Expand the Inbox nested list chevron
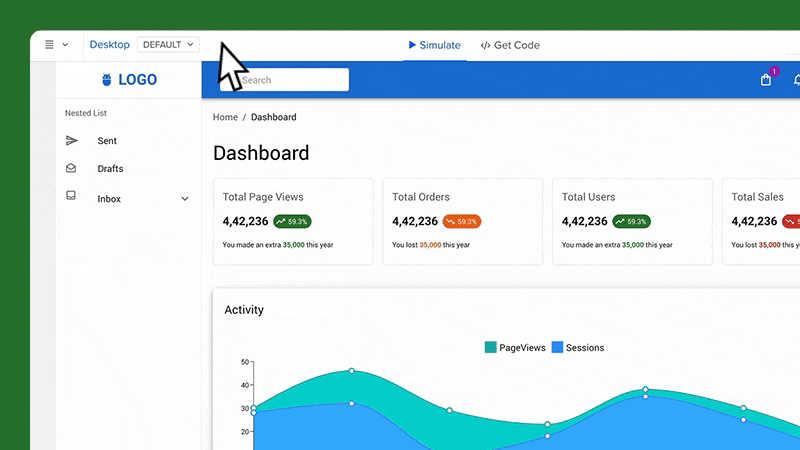 click(185, 199)
